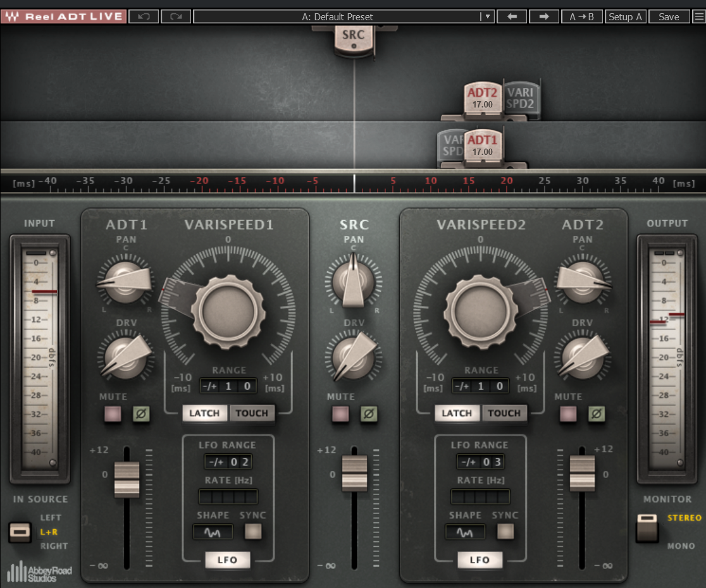Screen dimensions: 706x588
Task: Open the Default Preset dropdown
Action: point(344,16)
